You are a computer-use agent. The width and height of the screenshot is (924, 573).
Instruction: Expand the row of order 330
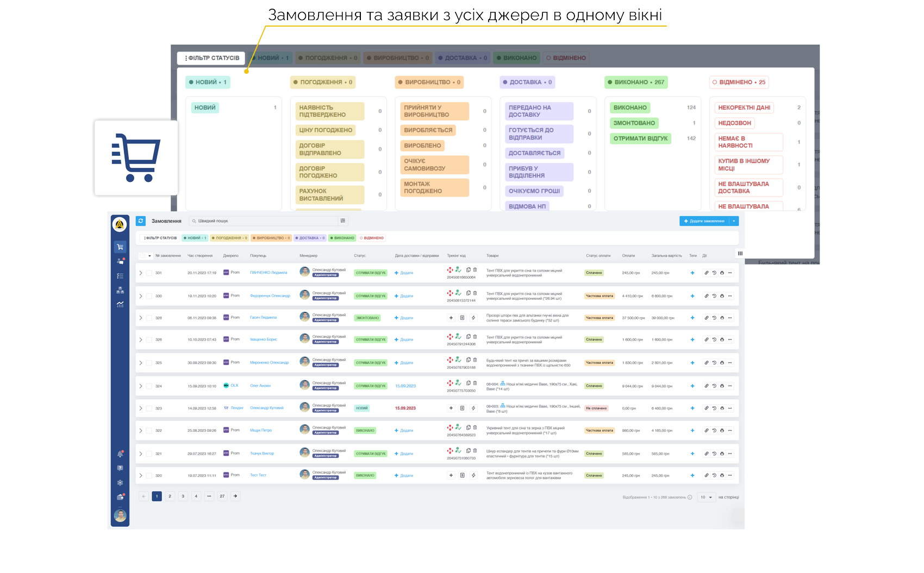pos(140,296)
